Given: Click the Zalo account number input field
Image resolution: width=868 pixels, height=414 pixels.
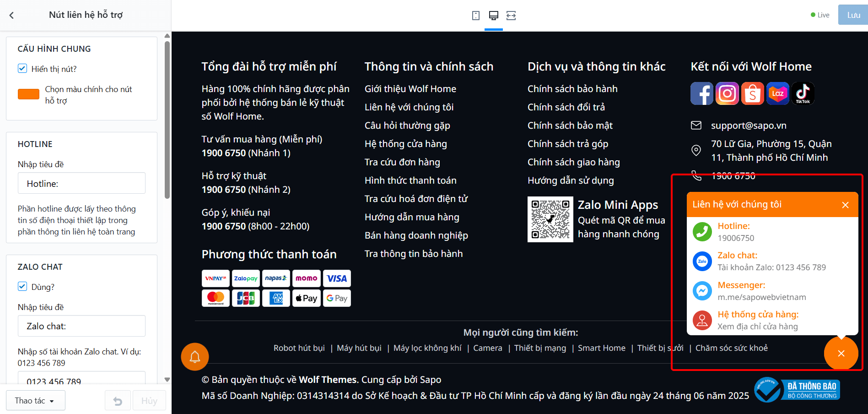Looking at the screenshot, I should tap(81, 378).
